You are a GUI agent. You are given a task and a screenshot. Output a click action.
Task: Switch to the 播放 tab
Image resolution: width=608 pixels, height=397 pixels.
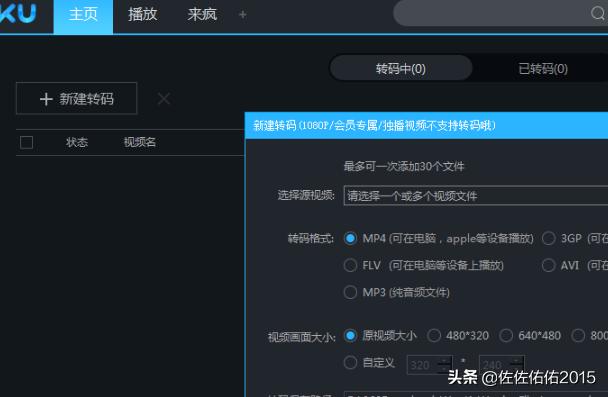[143, 15]
